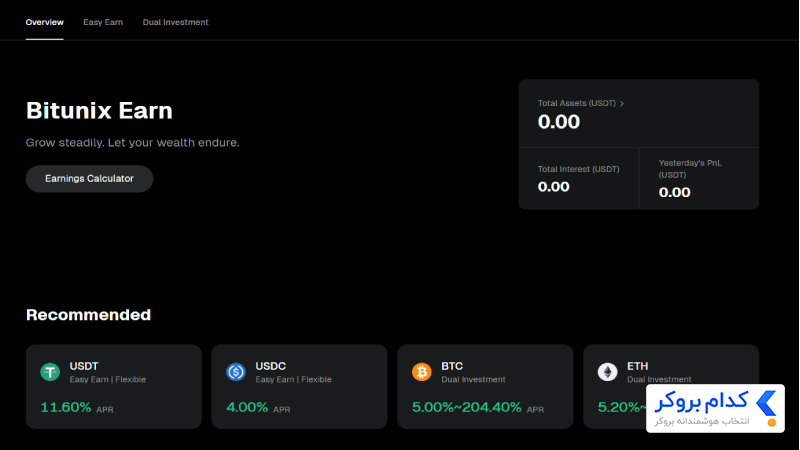Screen dimensions: 800x450
Task: Click the USDC coin icon
Action: 236,372
